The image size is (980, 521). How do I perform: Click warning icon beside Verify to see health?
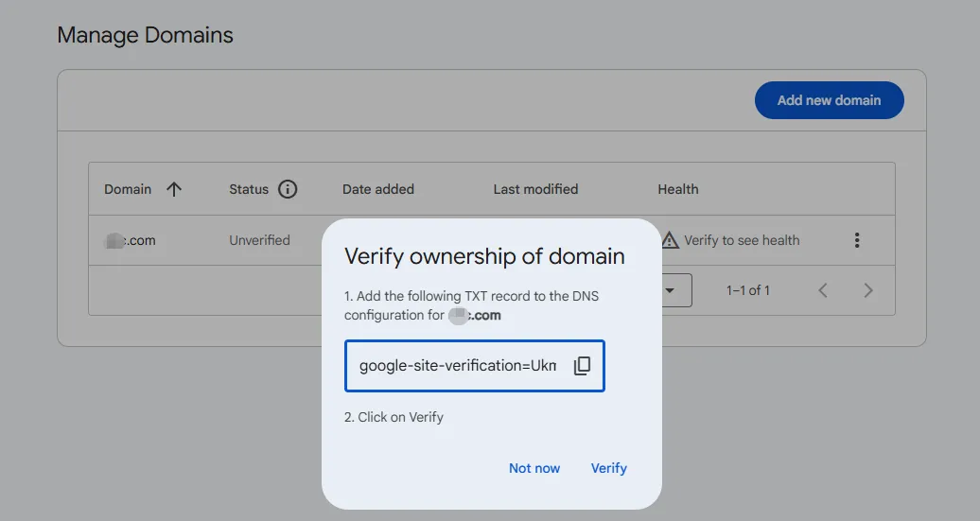click(x=670, y=240)
